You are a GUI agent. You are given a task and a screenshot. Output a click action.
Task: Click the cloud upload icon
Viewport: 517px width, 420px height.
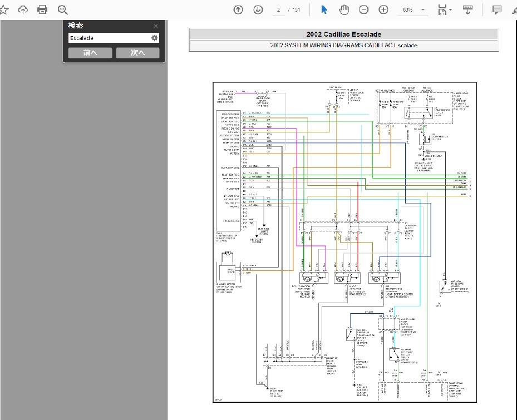tap(23, 10)
